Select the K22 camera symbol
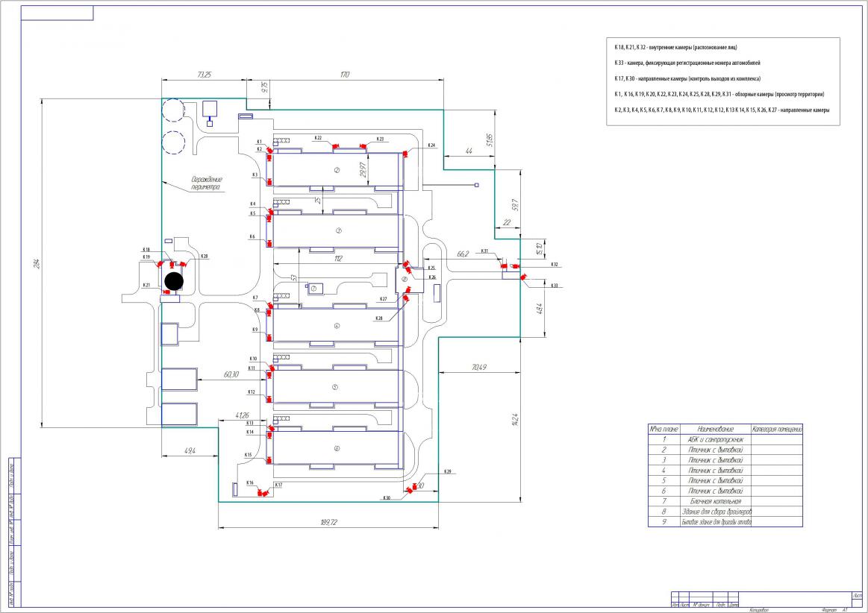 click(336, 146)
